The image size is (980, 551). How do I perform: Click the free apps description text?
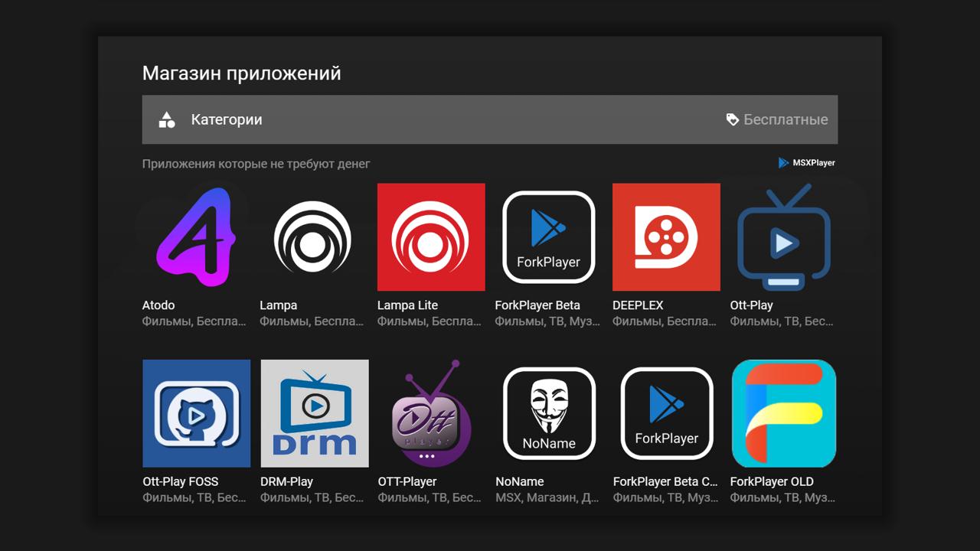256,163
